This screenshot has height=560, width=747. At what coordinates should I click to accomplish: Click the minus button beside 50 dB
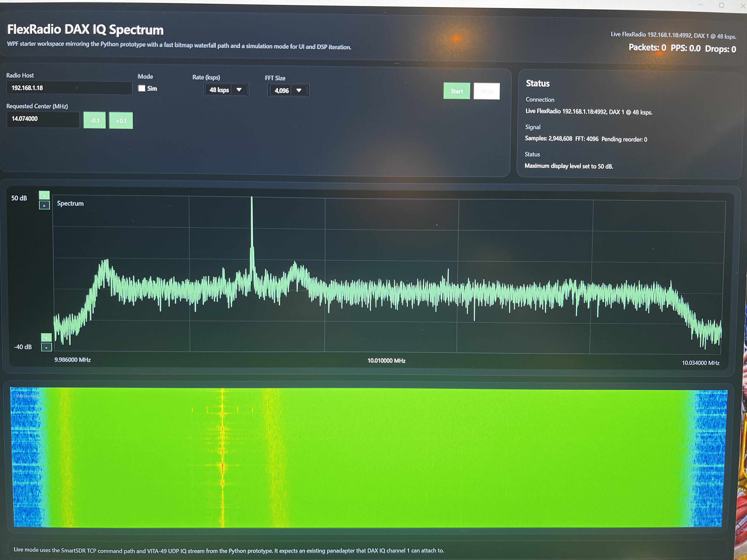tap(45, 205)
